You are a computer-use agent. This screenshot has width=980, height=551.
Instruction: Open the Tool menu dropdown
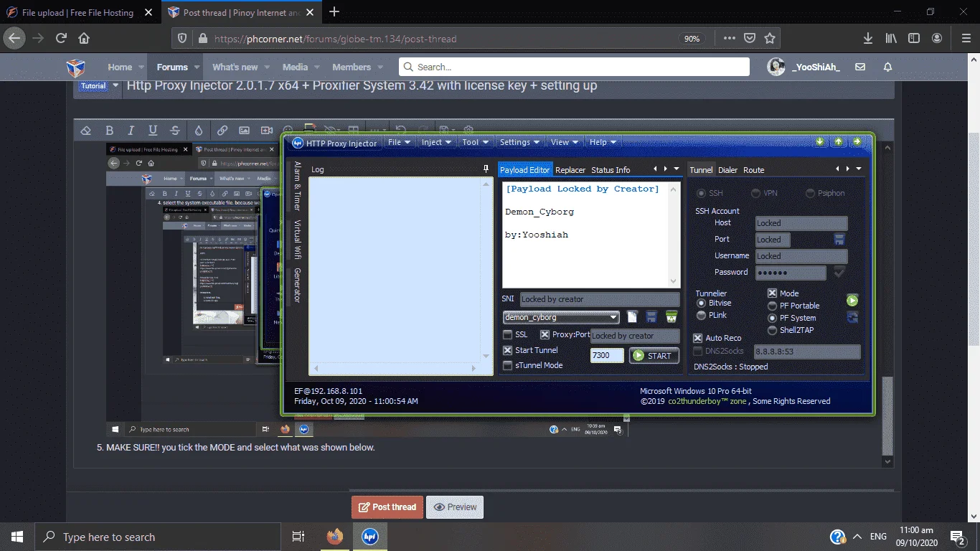coord(475,142)
